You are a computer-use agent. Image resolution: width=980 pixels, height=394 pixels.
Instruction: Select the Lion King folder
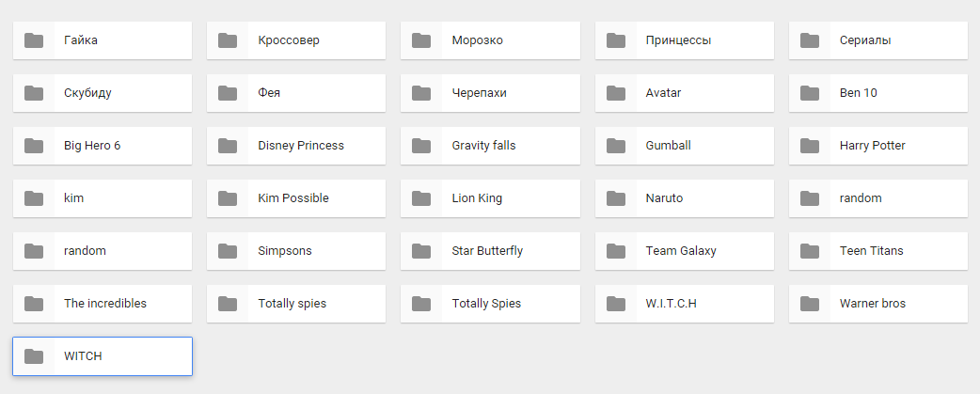coord(490,198)
